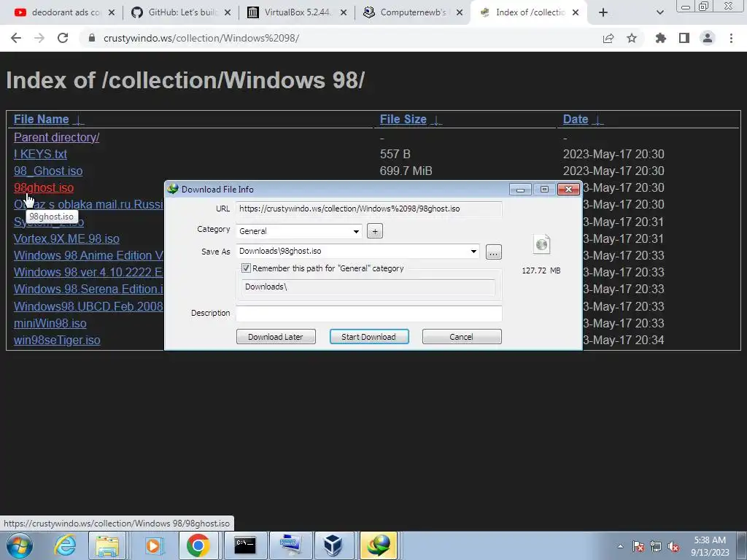
Task: Close the GitHub tab
Action: (228, 12)
